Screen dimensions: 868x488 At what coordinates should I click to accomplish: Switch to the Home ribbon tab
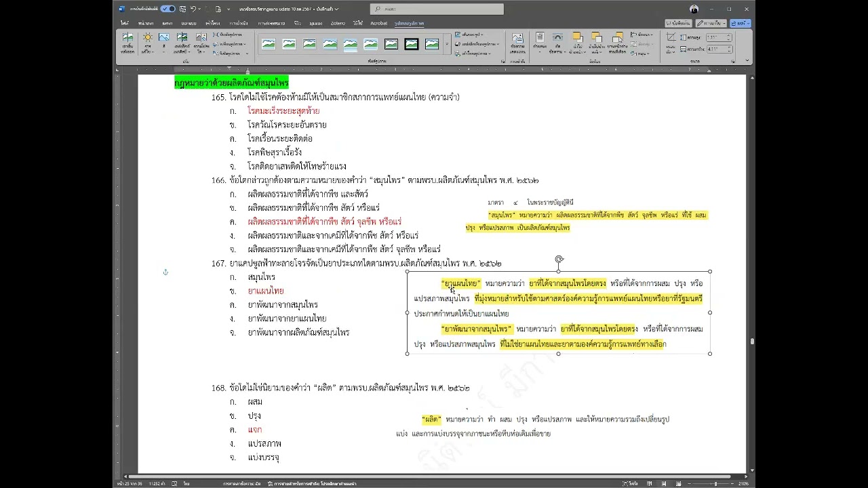point(145,23)
